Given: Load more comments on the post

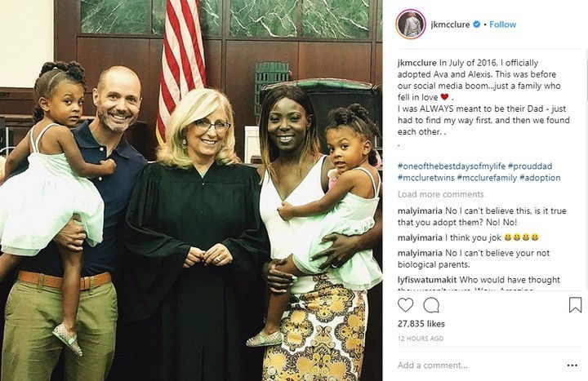Looking at the screenshot, I should point(441,194).
